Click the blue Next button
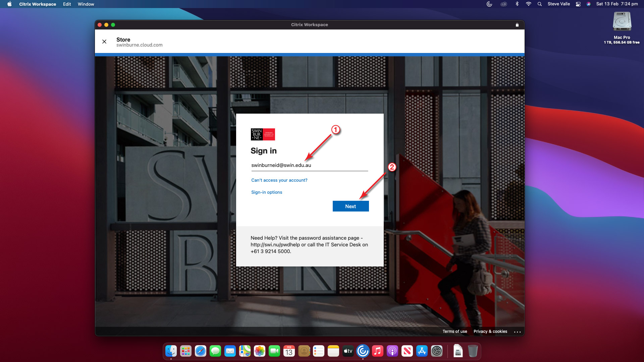The height and width of the screenshot is (362, 644). 351,206
